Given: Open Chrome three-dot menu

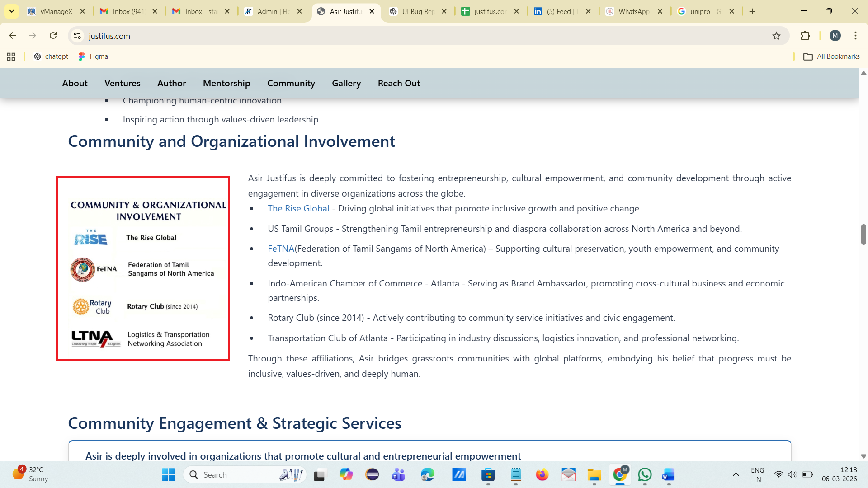Looking at the screenshot, I should coord(855,36).
